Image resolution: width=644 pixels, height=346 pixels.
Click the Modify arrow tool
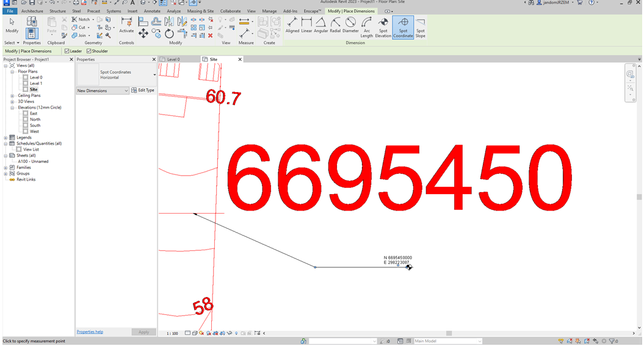point(12,26)
